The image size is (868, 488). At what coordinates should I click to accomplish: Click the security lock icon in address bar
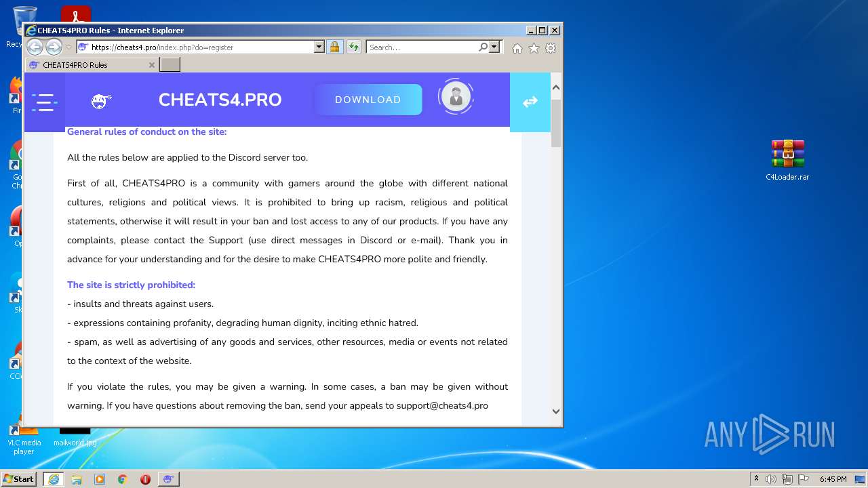(334, 47)
